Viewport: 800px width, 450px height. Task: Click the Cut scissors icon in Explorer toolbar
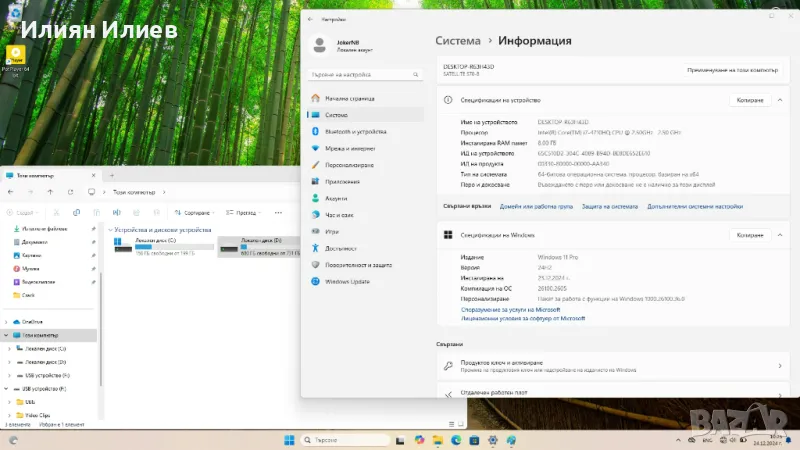click(x=58, y=212)
